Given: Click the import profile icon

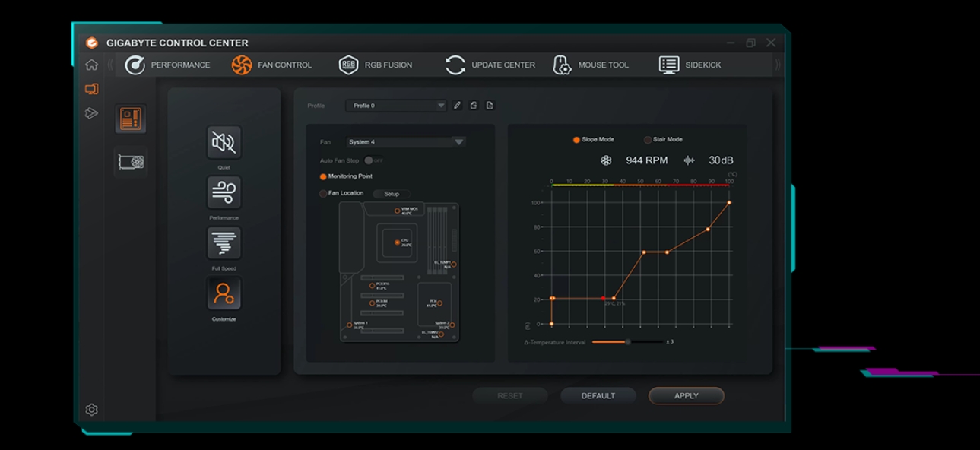Looking at the screenshot, I should coord(474,106).
